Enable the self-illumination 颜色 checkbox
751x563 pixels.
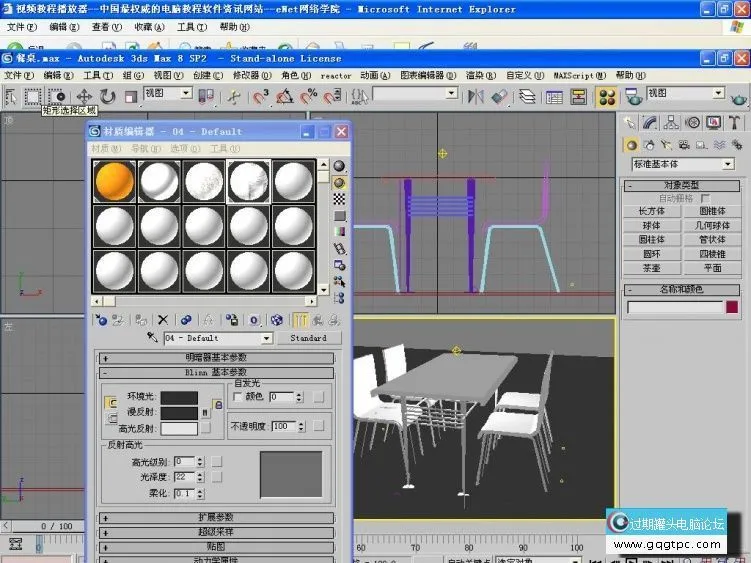(x=238, y=397)
